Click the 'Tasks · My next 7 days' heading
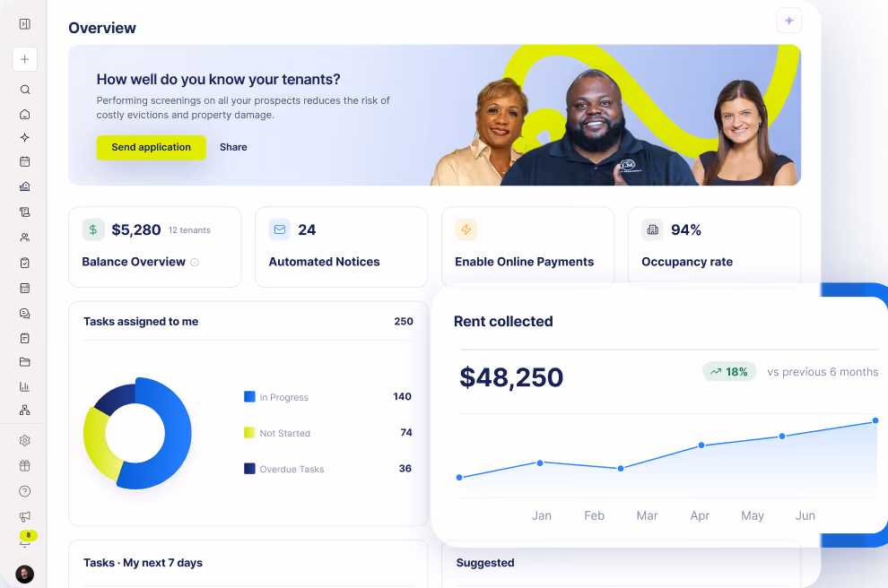This screenshot has height=588, width=888. pyautogui.click(x=143, y=563)
